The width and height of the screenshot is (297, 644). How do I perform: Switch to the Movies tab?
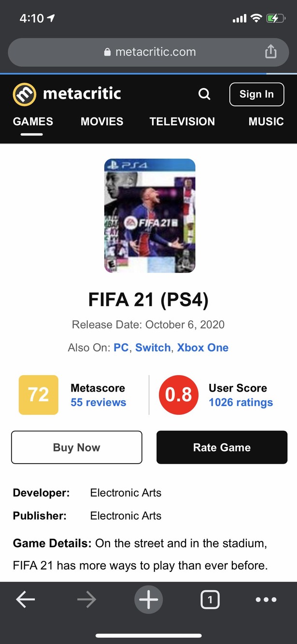(102, 122)
